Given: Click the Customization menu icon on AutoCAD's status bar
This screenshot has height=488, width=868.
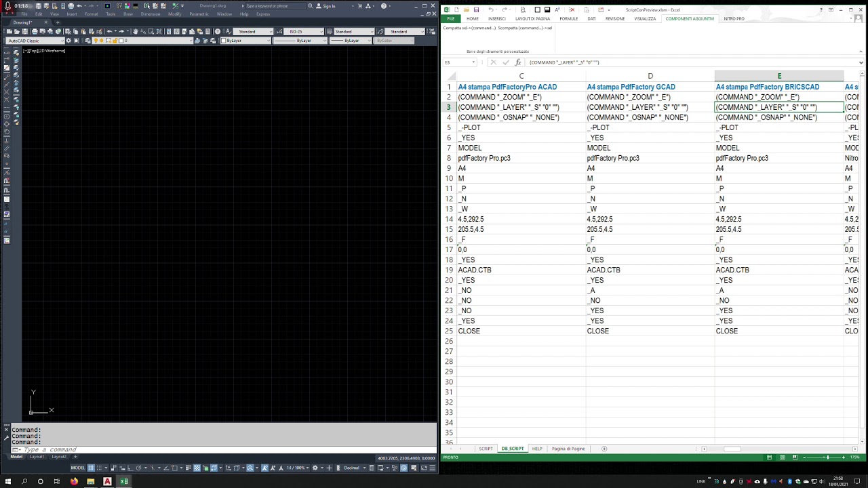Looking at the screenshot, I should (x=432, y=468).
